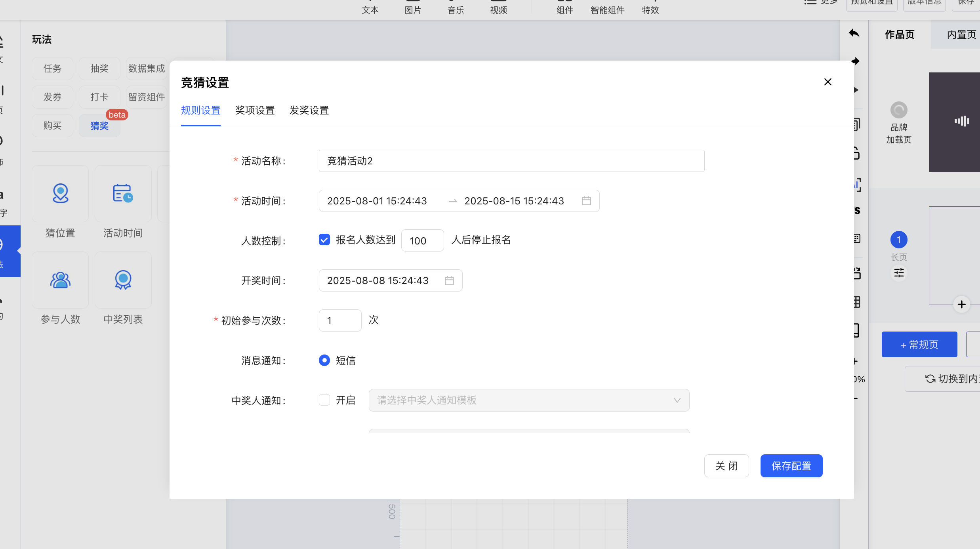Click the 活动时间 calendar component icon

coord(123,194)
